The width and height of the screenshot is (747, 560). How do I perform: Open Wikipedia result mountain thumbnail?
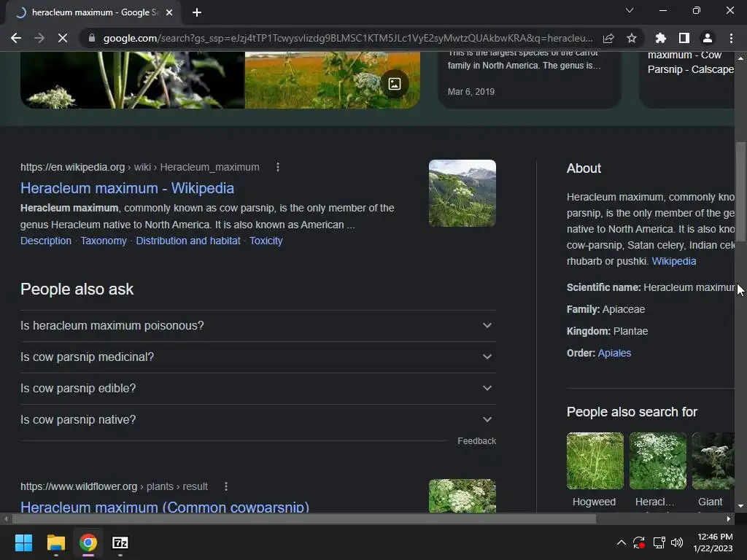(462, 192)
